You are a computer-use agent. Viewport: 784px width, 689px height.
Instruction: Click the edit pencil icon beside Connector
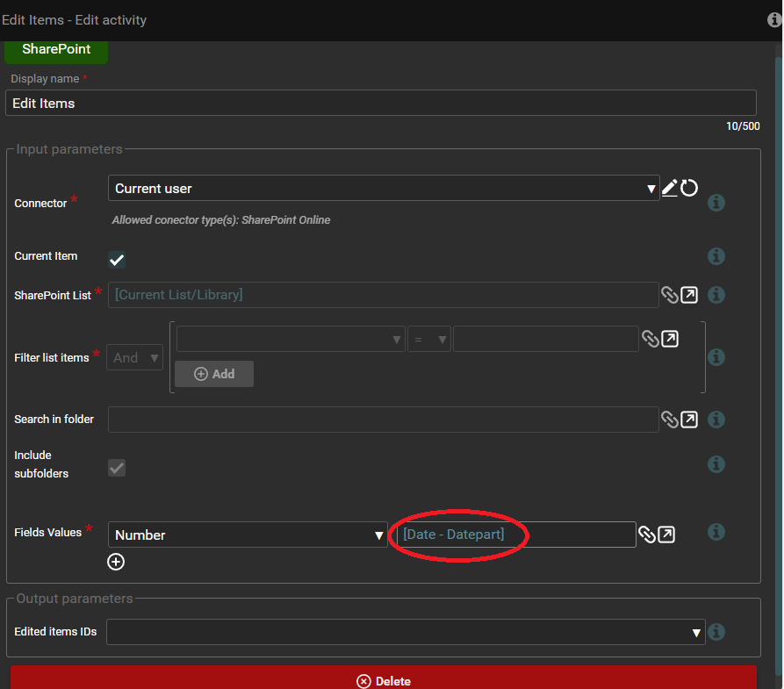(x=669, y=187)
